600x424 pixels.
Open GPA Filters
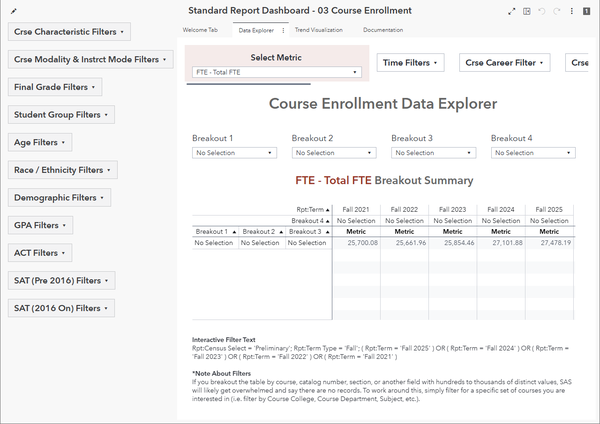tap(41, 225)
